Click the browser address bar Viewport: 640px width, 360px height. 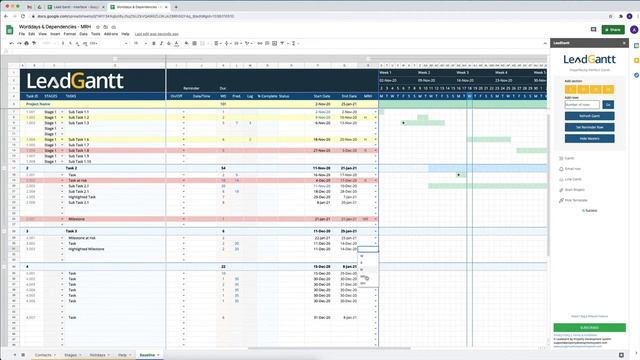pyautogui.click(x=318, y=16)
